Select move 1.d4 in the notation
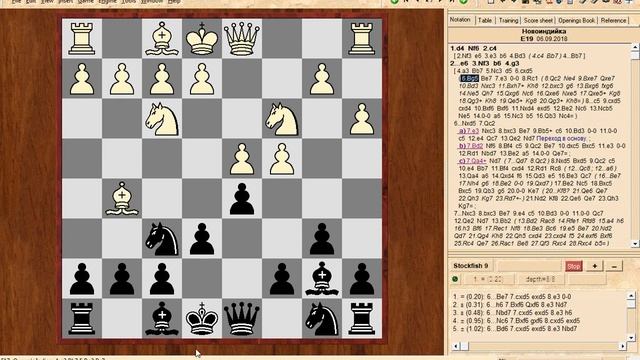 tap(458, 48)
